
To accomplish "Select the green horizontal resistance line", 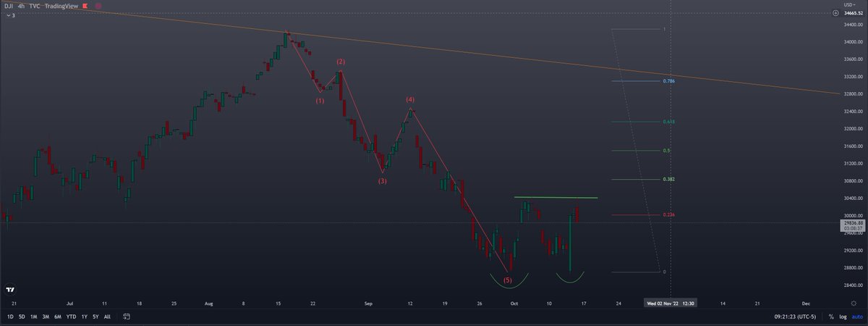I will point(556,197).
